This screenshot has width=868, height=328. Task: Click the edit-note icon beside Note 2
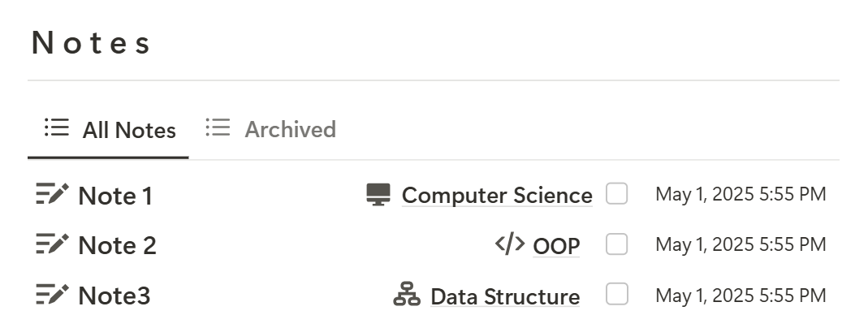(53, 244)
